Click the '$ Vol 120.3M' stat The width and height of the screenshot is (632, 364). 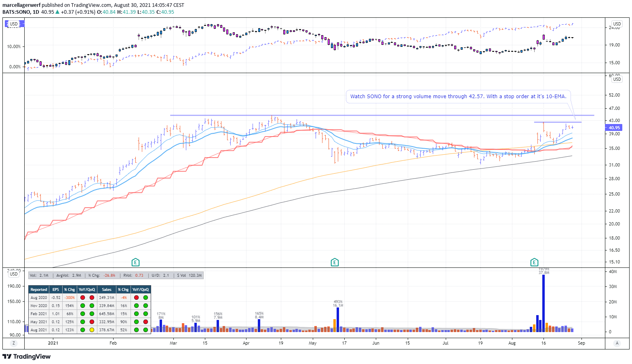click(189, 276)
